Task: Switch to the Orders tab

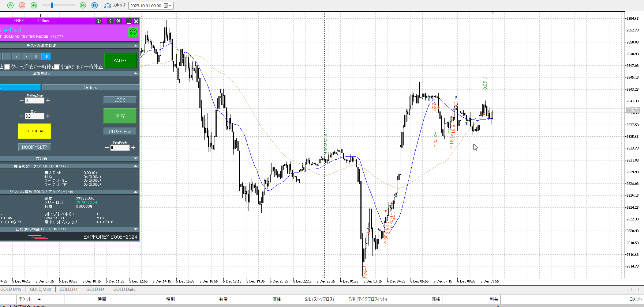Action: coord(90,88)
